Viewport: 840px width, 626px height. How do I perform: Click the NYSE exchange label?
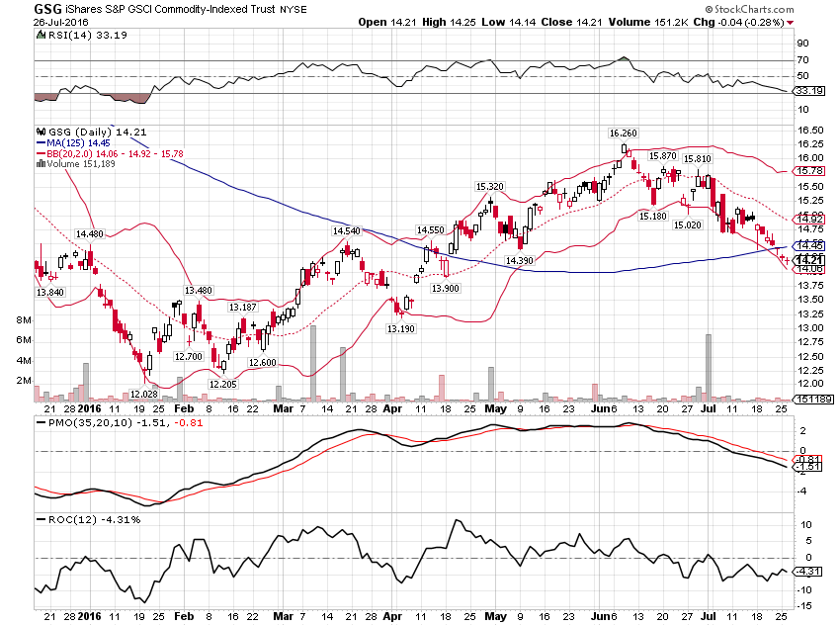pyautogui.click(x=294, y=10)
